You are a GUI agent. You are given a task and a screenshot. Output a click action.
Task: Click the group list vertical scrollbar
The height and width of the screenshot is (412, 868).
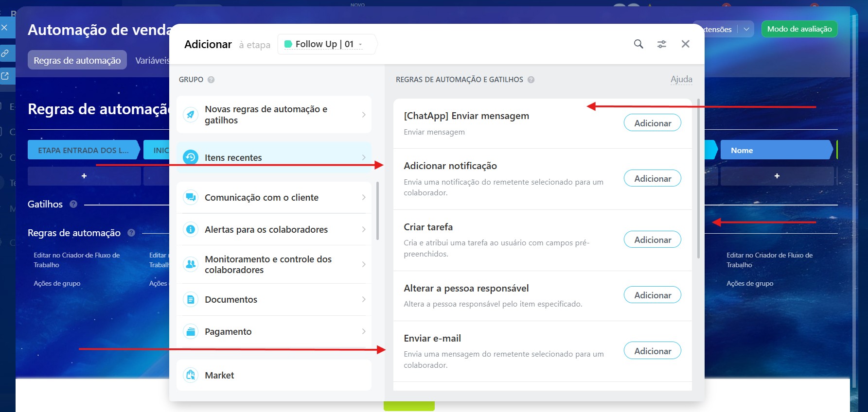coord(378,211)
